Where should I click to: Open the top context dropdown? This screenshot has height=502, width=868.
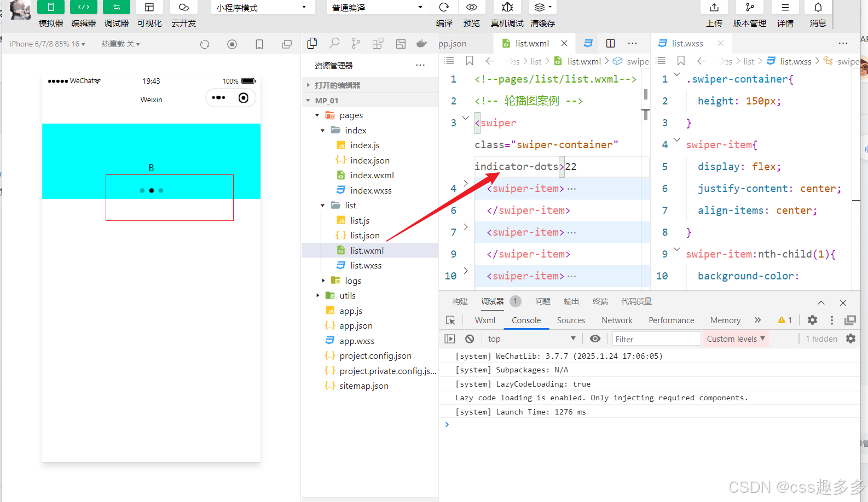pyautogui.click(x=531, y=339)
